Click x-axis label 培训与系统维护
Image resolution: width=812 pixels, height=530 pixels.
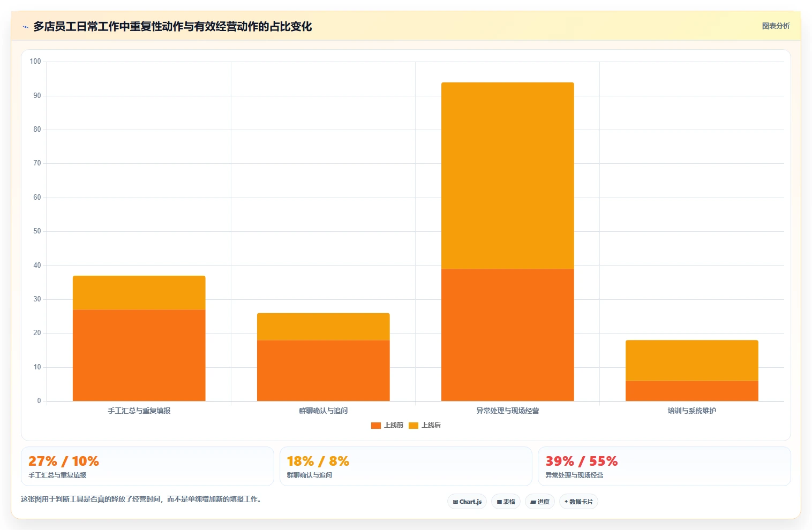click(x=692, y=411)
